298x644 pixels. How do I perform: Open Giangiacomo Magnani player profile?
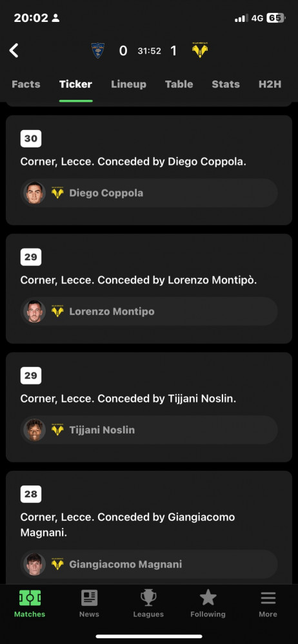pos(149,564)
